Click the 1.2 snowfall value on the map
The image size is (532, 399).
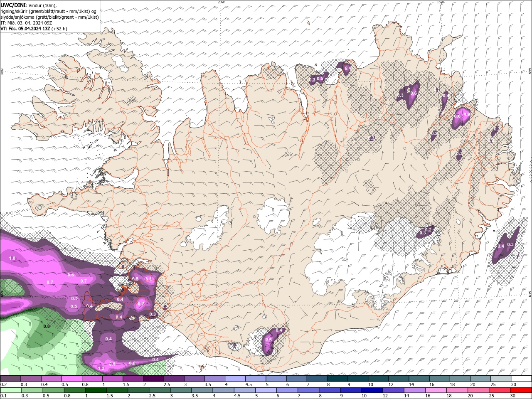click(101, 368)
